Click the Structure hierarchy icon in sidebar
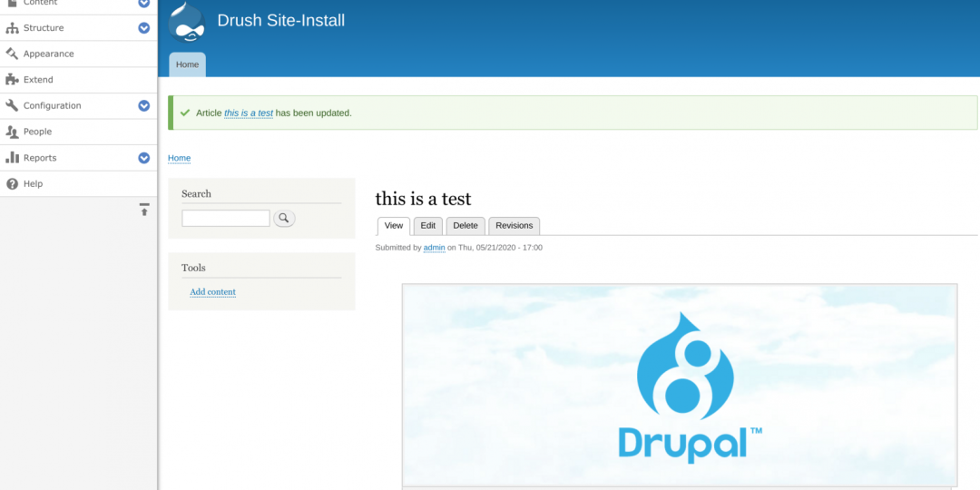The width and height of the screenshot is (980, 490). [12, 28]
